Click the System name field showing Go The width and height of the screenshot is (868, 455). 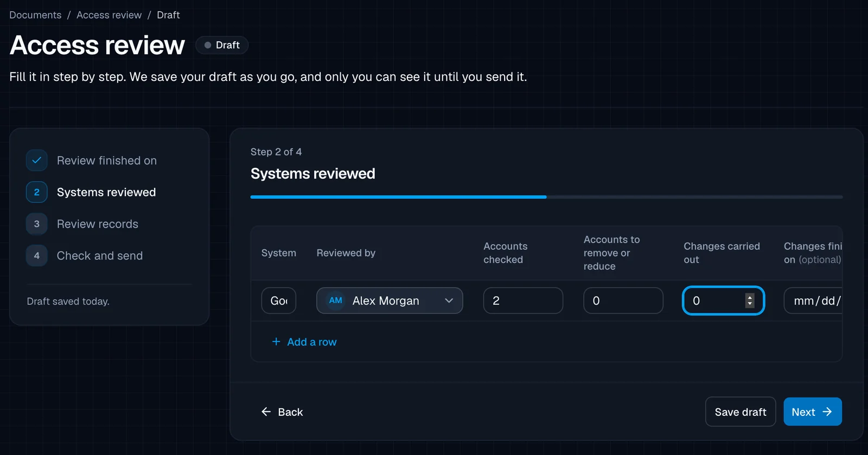(279, 300)
